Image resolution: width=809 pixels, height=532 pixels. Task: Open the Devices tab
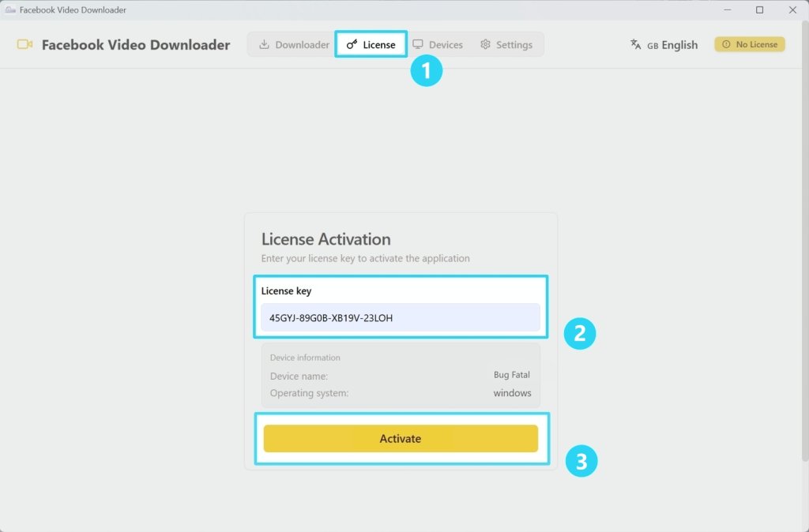[438, 45]
